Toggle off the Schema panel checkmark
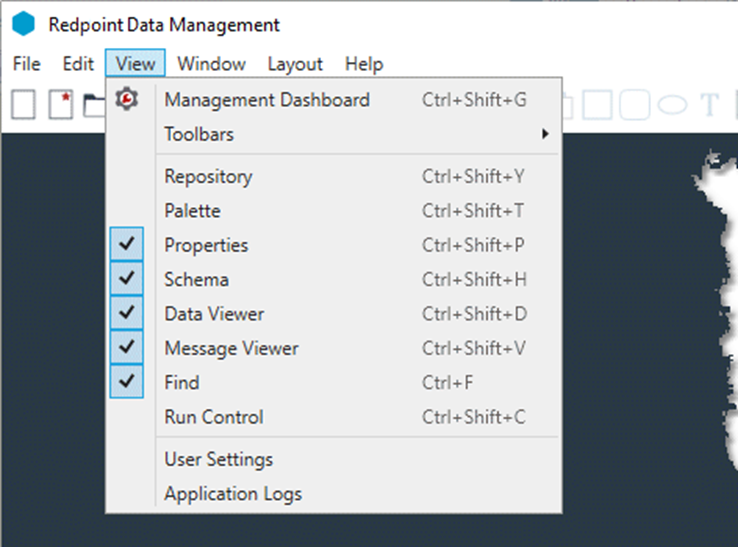Viewport: 738px width, 547px height. (127, 279)
